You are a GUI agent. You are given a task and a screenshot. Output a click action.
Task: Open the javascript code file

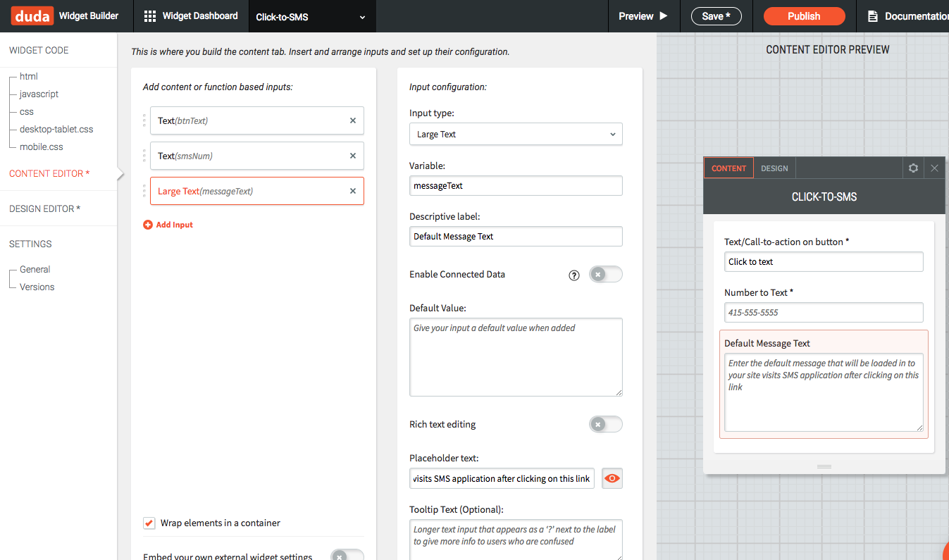pos(39,94)
